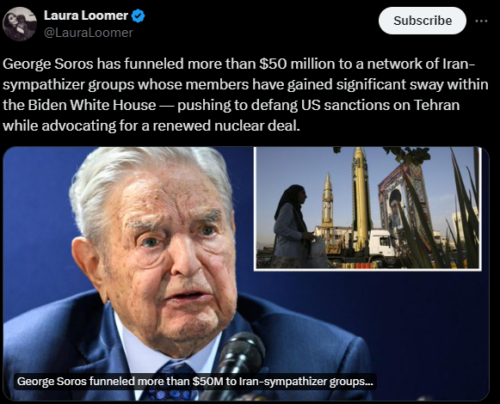Click the tweet line about Biden White House

click(x=231, y=105)
